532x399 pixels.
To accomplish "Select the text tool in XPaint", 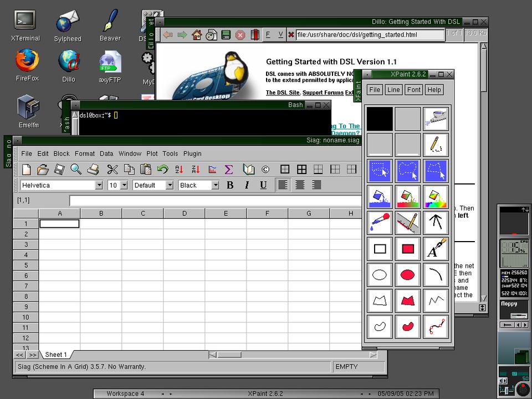I will point(436,249).
